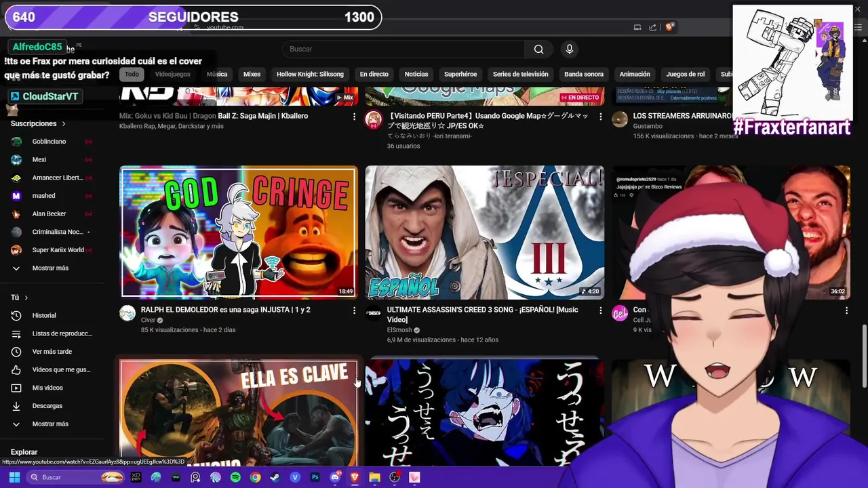Open mashed channel avatar in subscriptions
The width and height of the screenshot is (868, 488).
16,196
